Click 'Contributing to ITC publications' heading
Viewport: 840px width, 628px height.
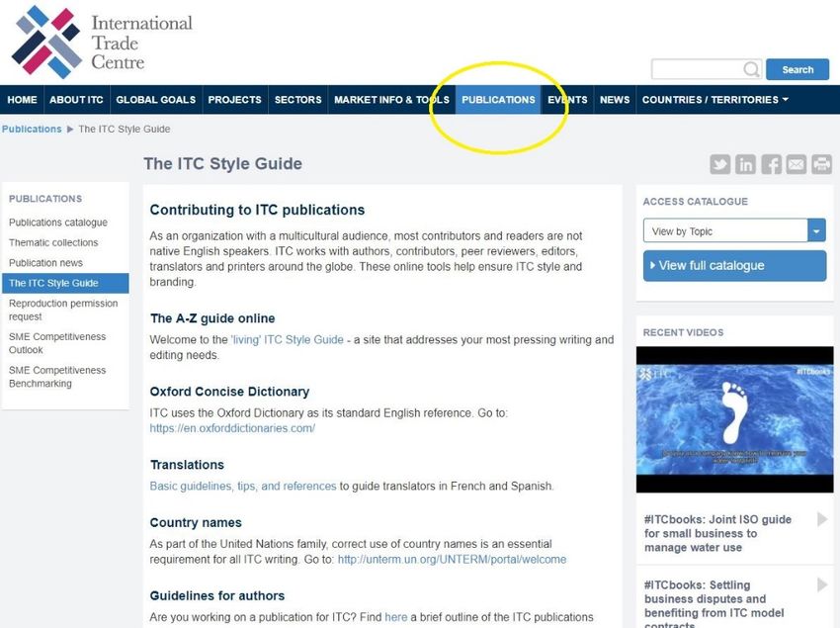(257, 210)
